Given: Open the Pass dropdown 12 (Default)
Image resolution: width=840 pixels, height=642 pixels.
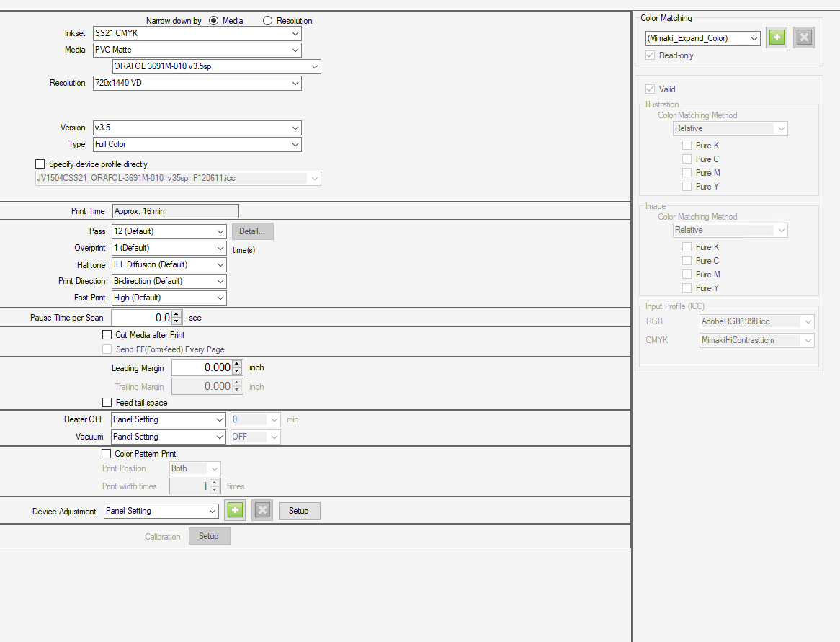Looking at the screenshot, I should [x=169, y=231].
